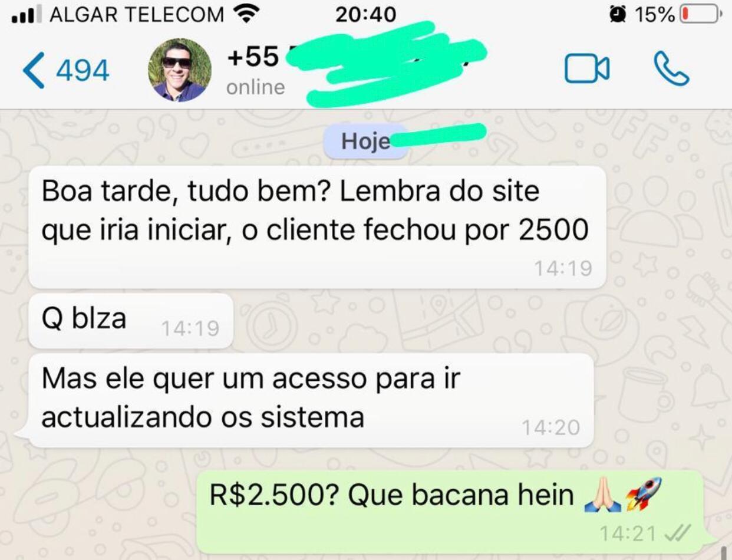Tap the Wi-Fi icon in status bar
Viewport: 732px width, 560px height.
click(247, 14)
